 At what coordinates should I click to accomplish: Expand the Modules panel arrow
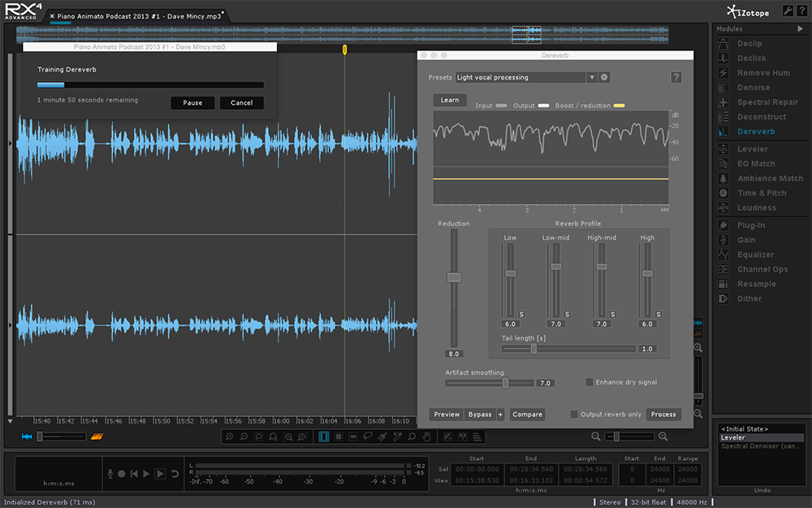point(800,29)
